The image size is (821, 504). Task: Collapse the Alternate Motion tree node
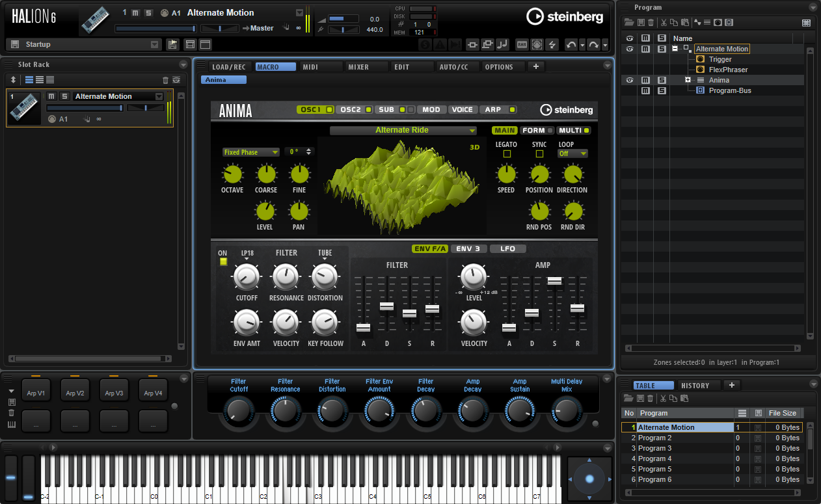(675, 49)
